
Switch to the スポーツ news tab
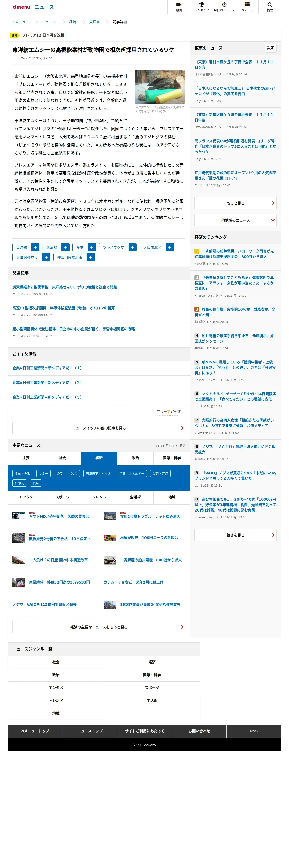pos(62,497)
